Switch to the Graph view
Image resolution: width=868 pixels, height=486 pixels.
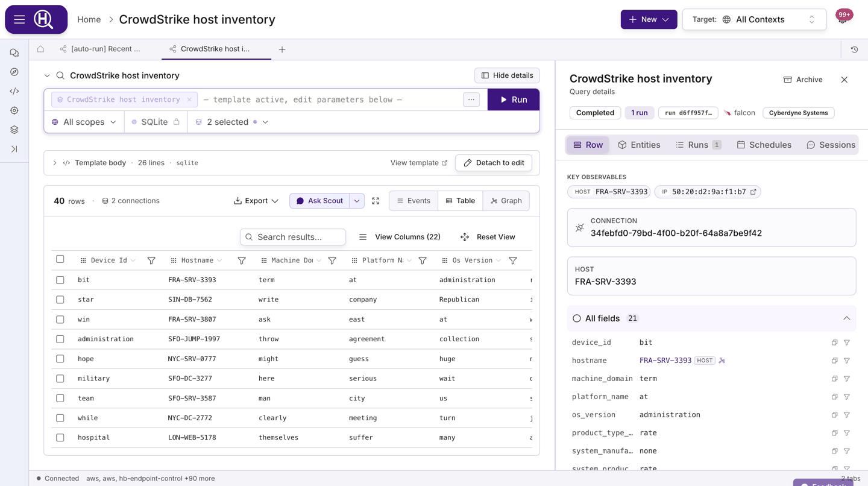click(x=506, y=201)
